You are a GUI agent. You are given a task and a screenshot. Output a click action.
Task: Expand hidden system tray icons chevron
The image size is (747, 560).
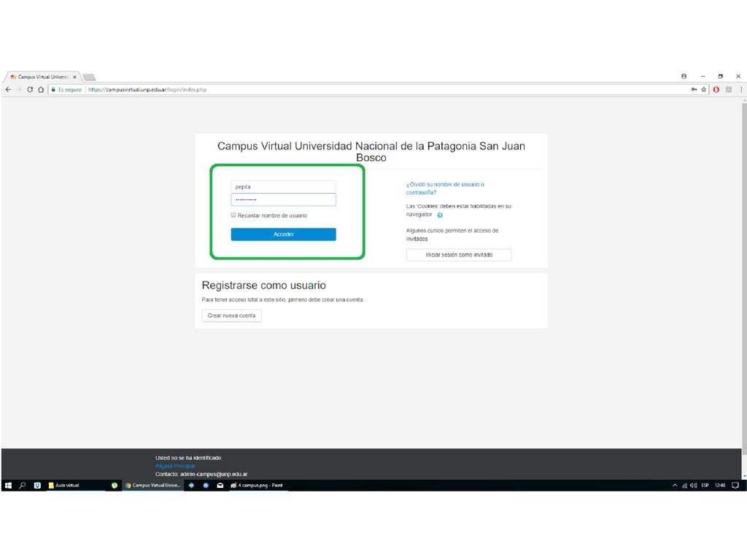675,485
